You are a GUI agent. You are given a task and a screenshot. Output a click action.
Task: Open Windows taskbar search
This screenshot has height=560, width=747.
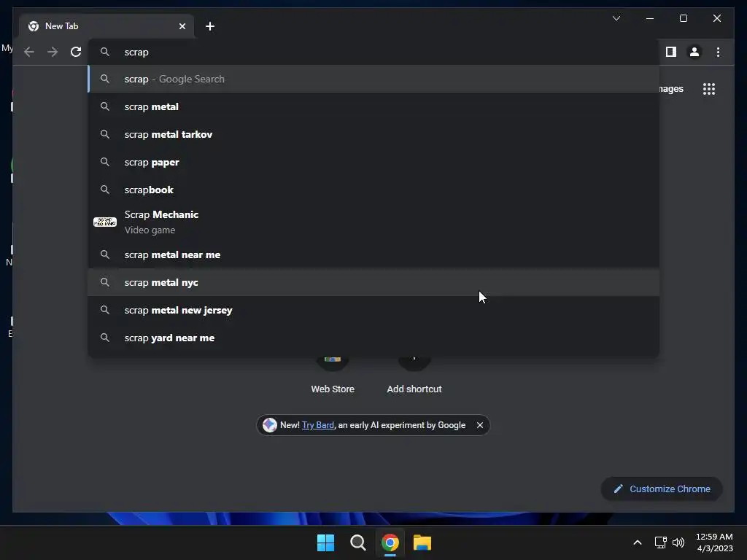[x=357, y=542]
